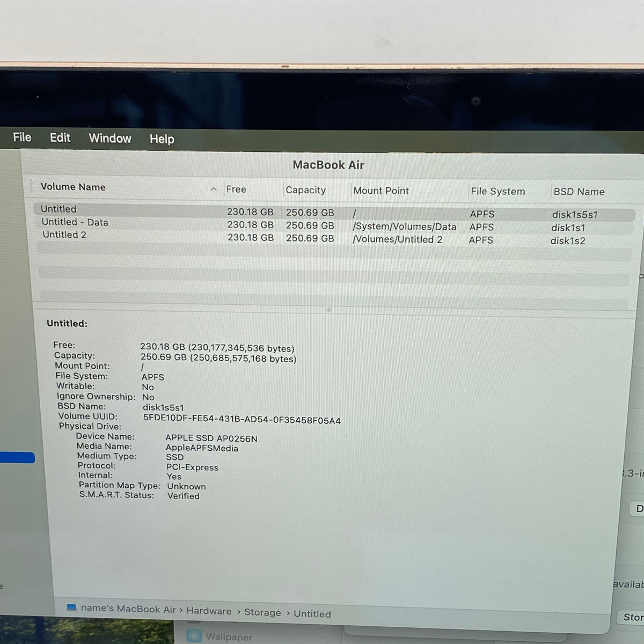
Task: Toggle sort direction arrow in Volume Name header
Action: (214, 189)
